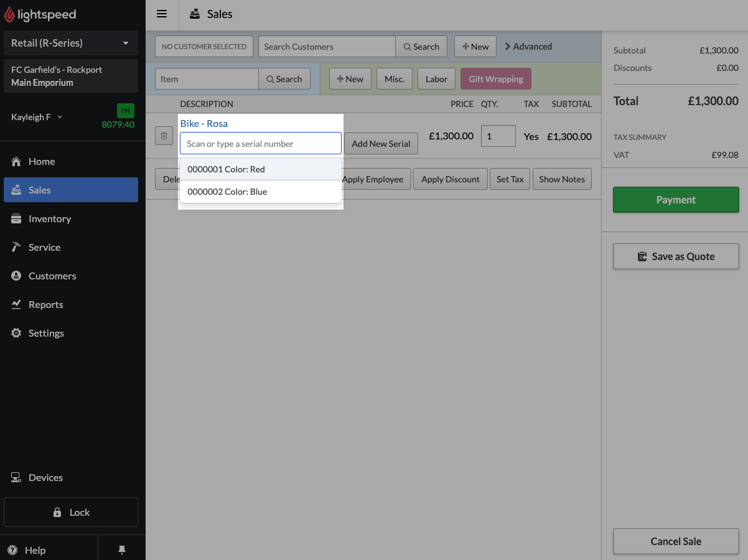The image size is (748, 560).
Task: Click the Lightspeed flame logo
Action: pos(9,14)
